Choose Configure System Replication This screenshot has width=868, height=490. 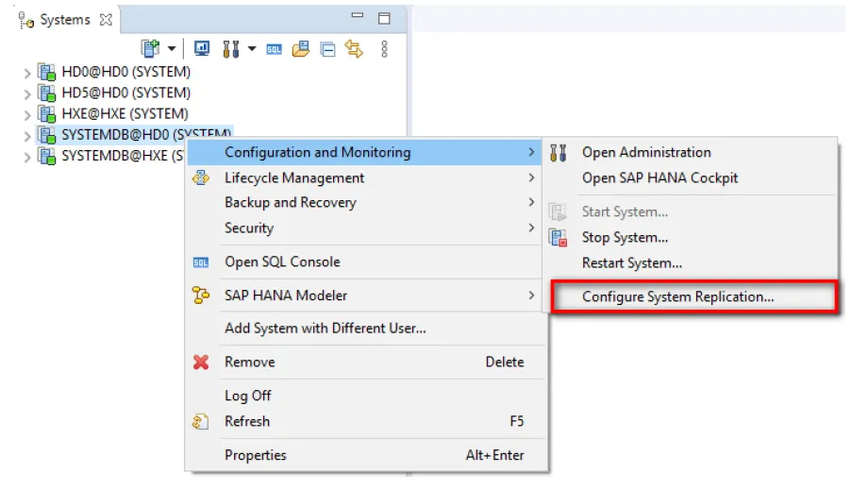pos(693,296)
